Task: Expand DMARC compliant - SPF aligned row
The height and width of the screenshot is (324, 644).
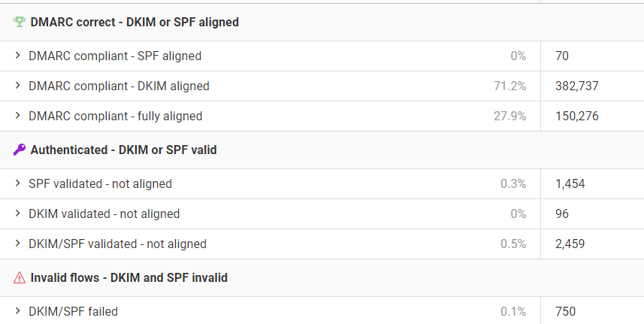Action: tap(18, 56)
